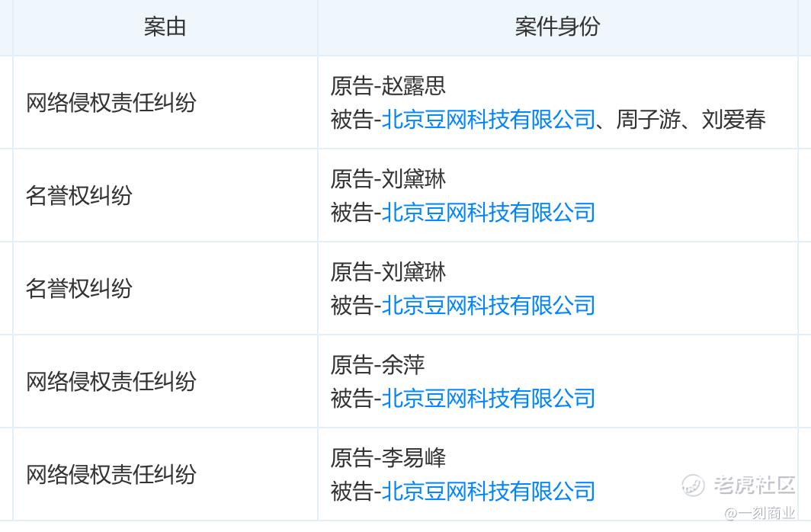811x532 pixels.
Task: Click 北京豆网科技有限公司 link under 原告-李易峰
Action: [x=488, y=492]
